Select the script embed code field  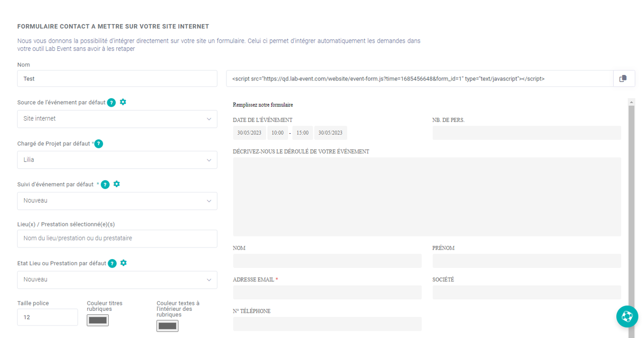(420, 78)
